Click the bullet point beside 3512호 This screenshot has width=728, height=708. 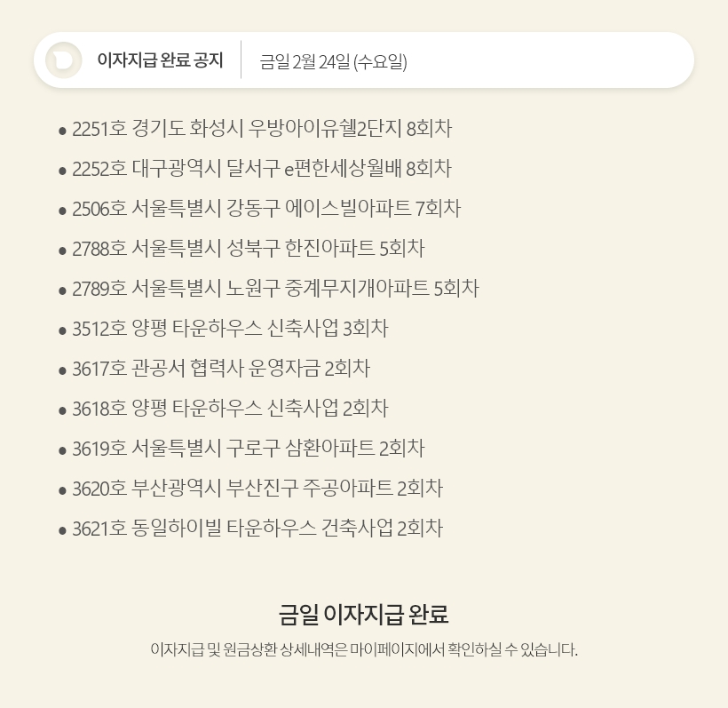click(x=62, y=330)
